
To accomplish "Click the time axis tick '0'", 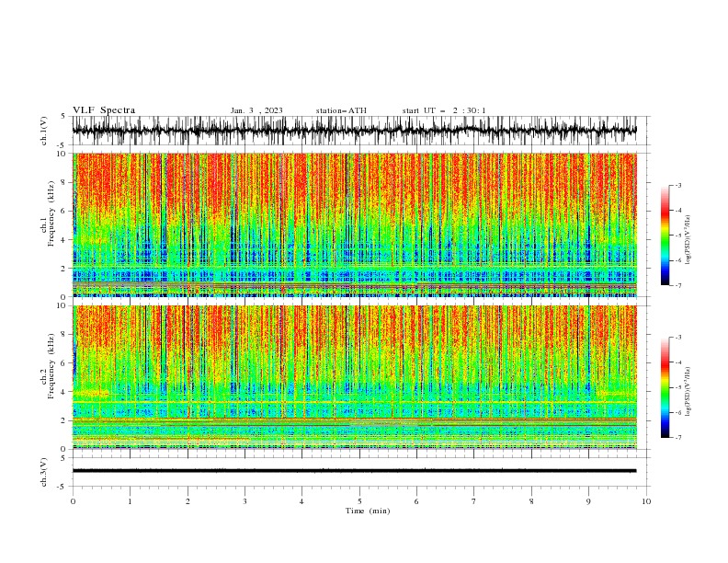I will click(73, 501).
